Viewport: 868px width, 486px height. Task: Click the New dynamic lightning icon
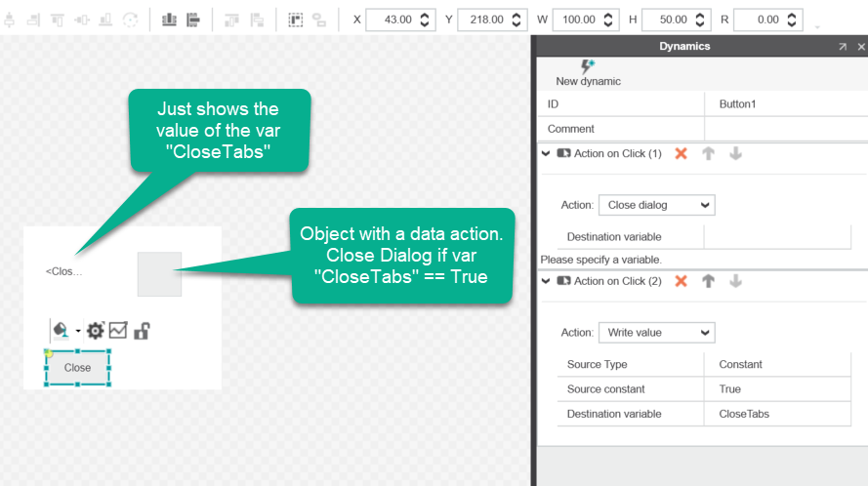pos(588,66)
